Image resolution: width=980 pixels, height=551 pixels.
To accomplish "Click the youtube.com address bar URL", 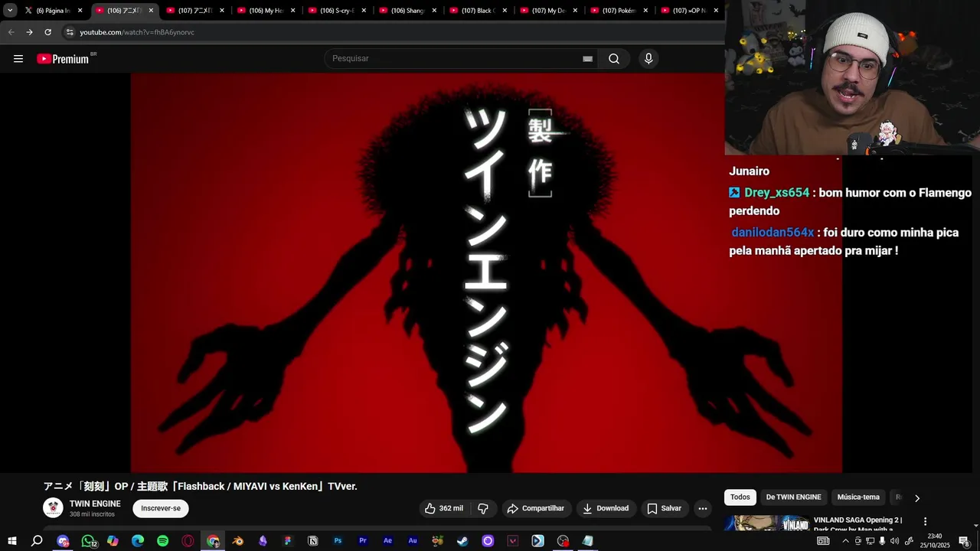I will click(x=137, y=32).
